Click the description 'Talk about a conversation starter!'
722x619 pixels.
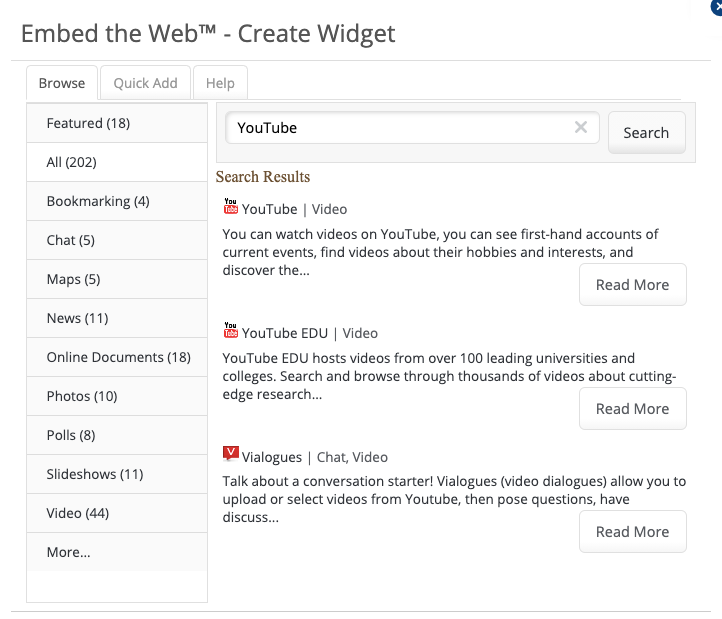454,499
